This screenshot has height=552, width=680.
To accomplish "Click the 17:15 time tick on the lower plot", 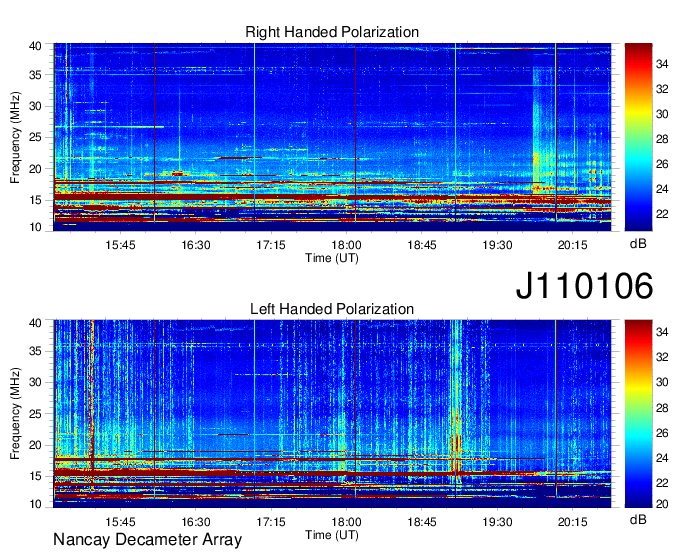I will 271,522.
